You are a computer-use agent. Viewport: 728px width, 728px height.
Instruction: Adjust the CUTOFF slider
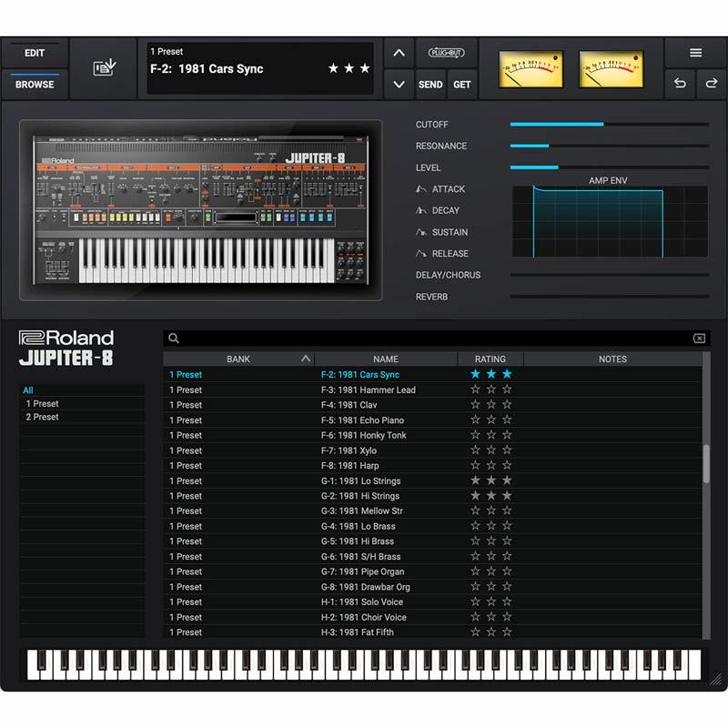click(x=603, y=125)
